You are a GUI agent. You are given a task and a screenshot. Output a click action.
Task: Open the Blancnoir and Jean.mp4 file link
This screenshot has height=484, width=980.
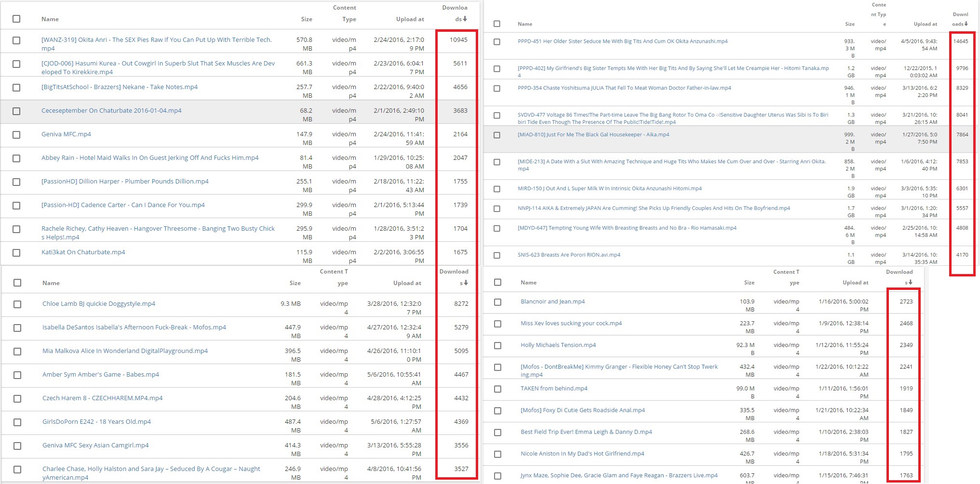pyautogui.click(x=552, y=301)
